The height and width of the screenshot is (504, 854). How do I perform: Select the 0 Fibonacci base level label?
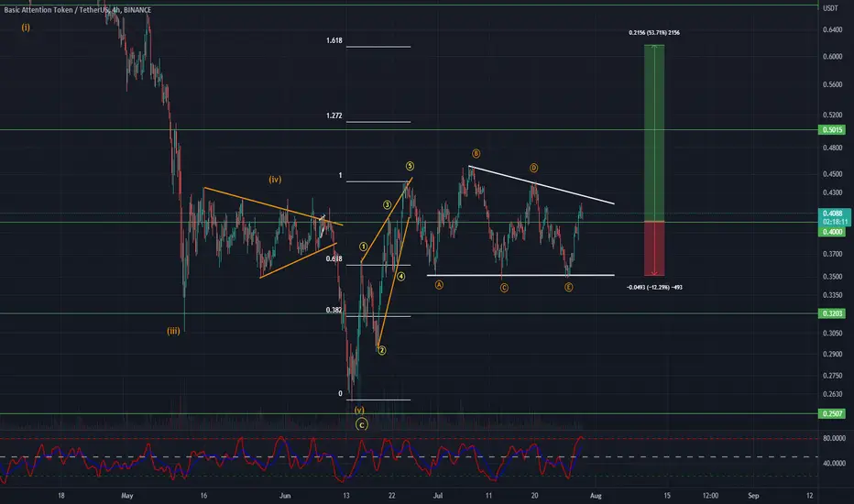coord(340,393)
